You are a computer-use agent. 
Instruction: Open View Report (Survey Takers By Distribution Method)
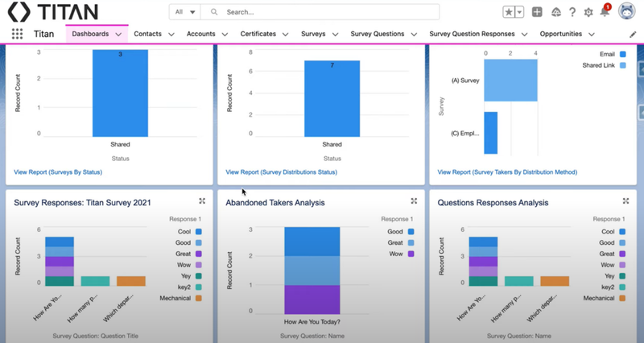point(507,172)
